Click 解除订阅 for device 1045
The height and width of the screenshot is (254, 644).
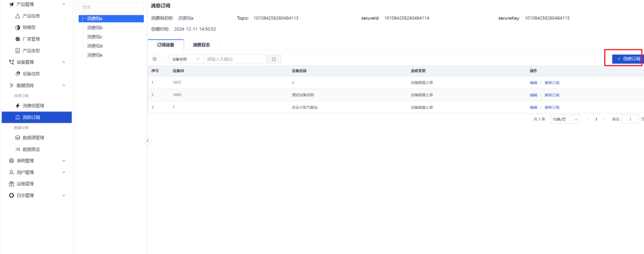(552, 95)
